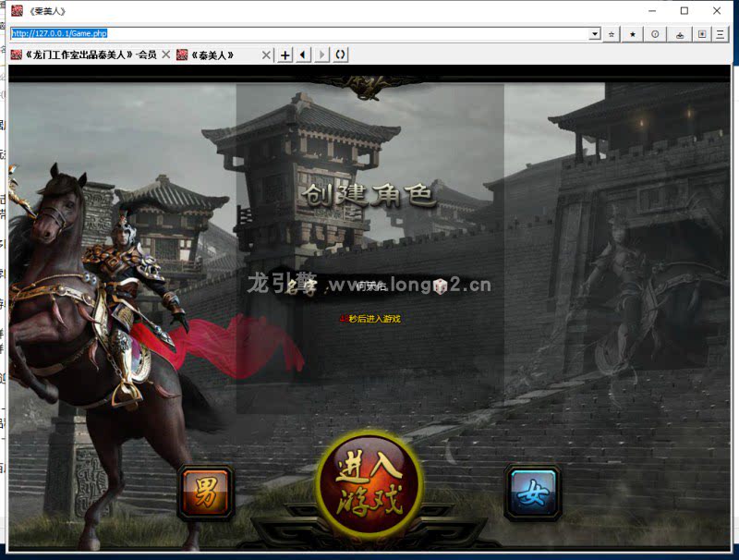Screen dimensions: 739x560
Task: Open the address bar URL dropdown
Action: pos(595,34)
